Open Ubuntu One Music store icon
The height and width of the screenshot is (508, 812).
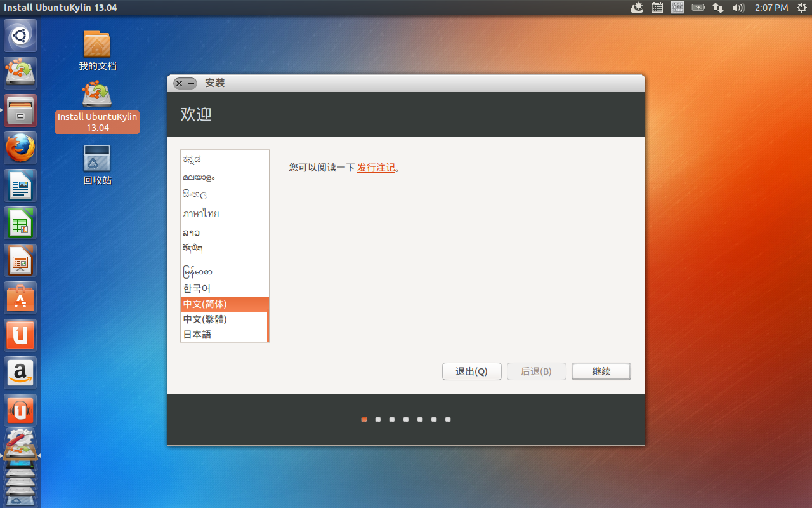20,410
